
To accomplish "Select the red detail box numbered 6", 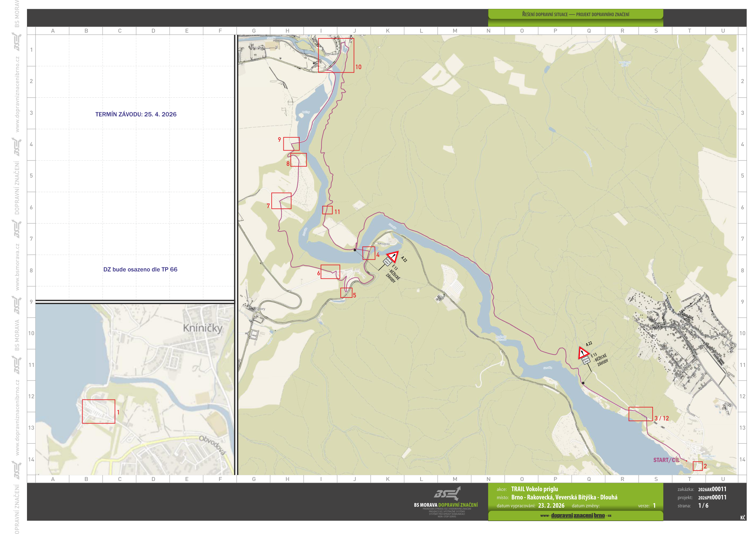I will point(330,272).
